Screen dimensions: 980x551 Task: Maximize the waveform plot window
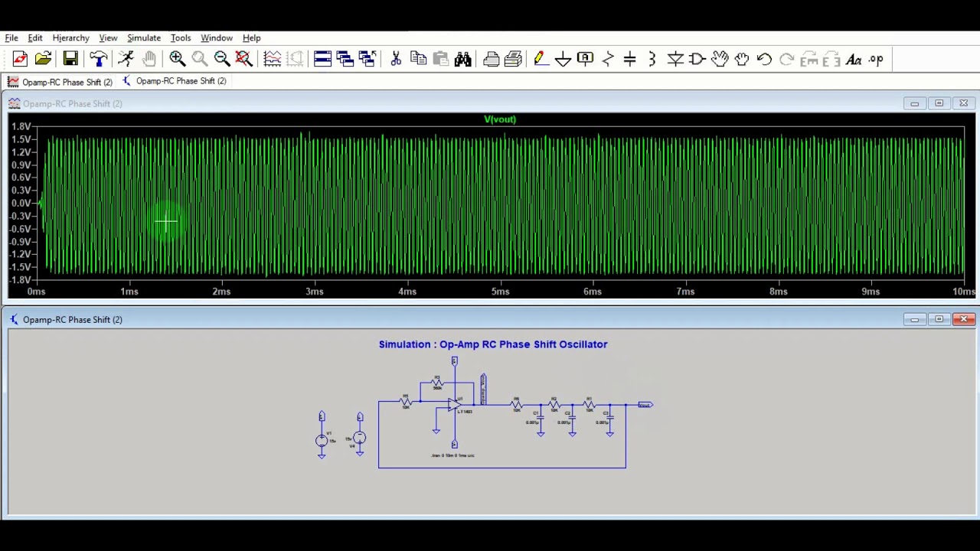(x=939, y=103)
